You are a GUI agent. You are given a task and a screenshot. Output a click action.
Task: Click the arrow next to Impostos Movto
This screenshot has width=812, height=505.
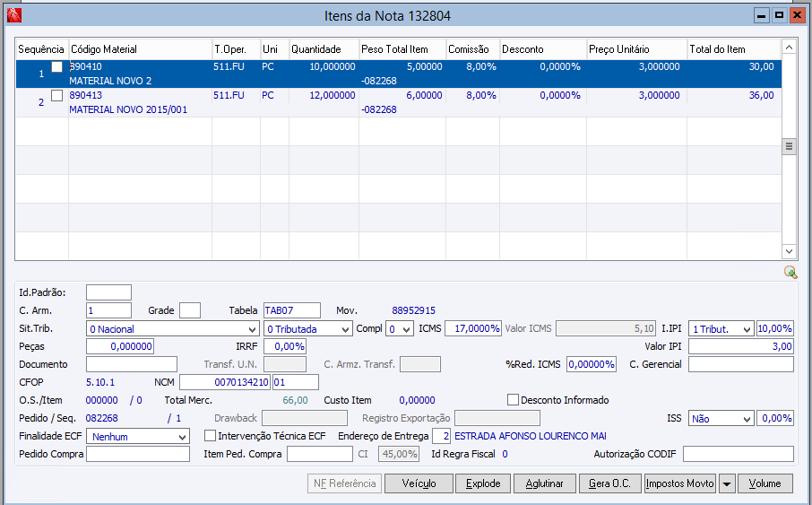pyautogui.click(x=727, y=483)
